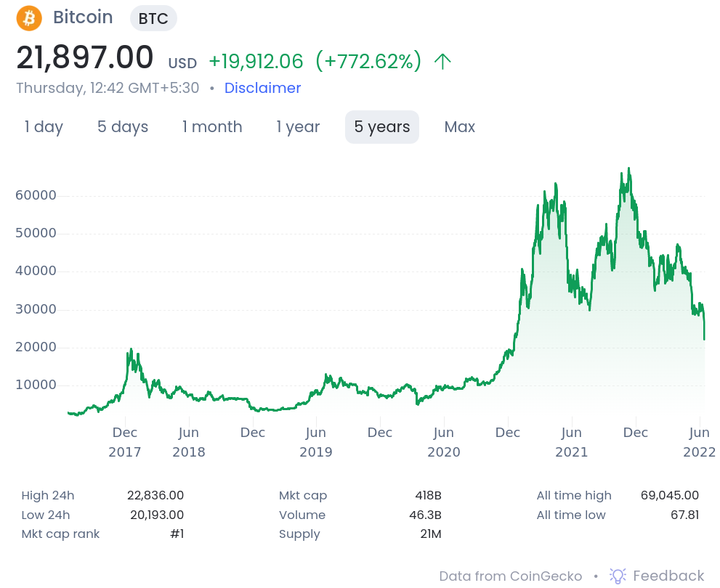This screenshot has height=588, width=720.
Task: Click the Bitcoin title text
Action: [x=83, y=17]
